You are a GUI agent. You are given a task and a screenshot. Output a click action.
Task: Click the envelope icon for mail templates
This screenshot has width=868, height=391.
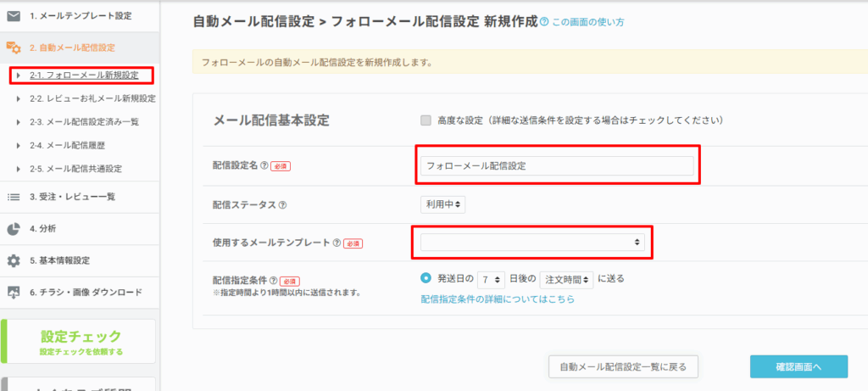pyautogui.click(x=14, y=15)
